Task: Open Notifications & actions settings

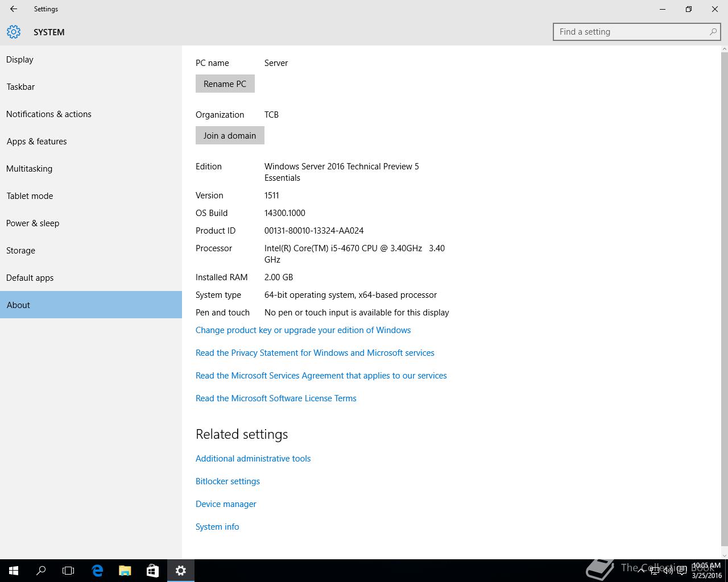Action: [91, 114]
